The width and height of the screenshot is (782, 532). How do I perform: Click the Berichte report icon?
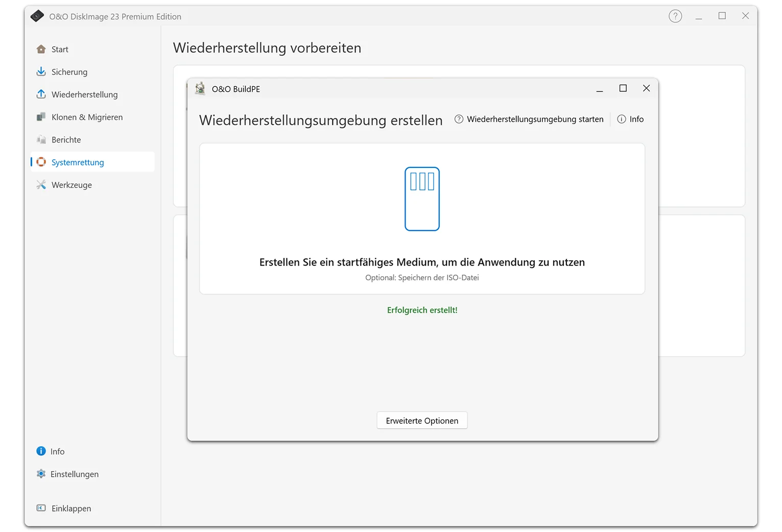pyautogui.click(x=41, y=139)
